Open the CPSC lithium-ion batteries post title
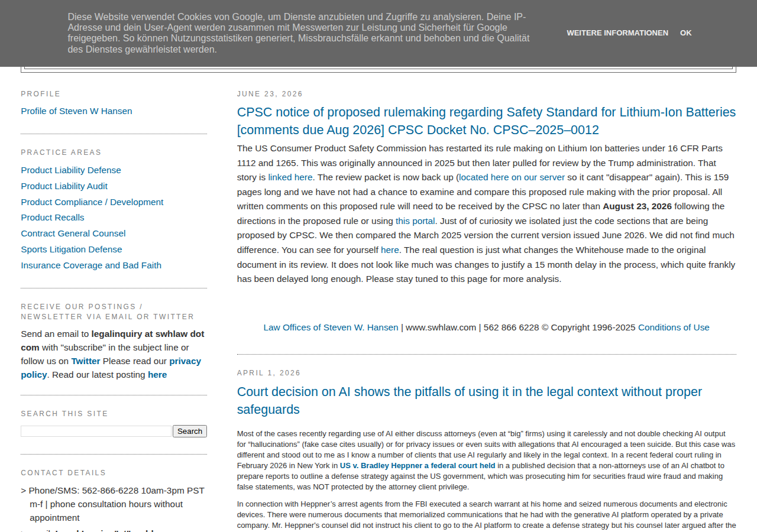Screen dimensions: 757x532 click(x=486, y=121)
